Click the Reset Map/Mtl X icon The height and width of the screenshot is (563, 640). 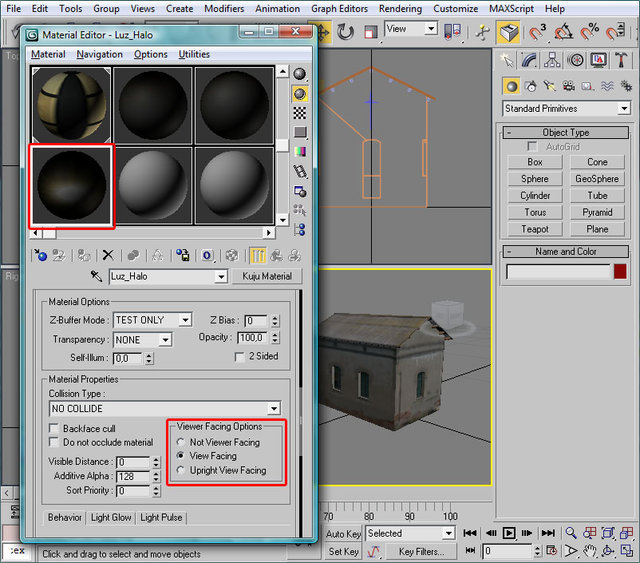pyautogui.click(x=108, y=256)
